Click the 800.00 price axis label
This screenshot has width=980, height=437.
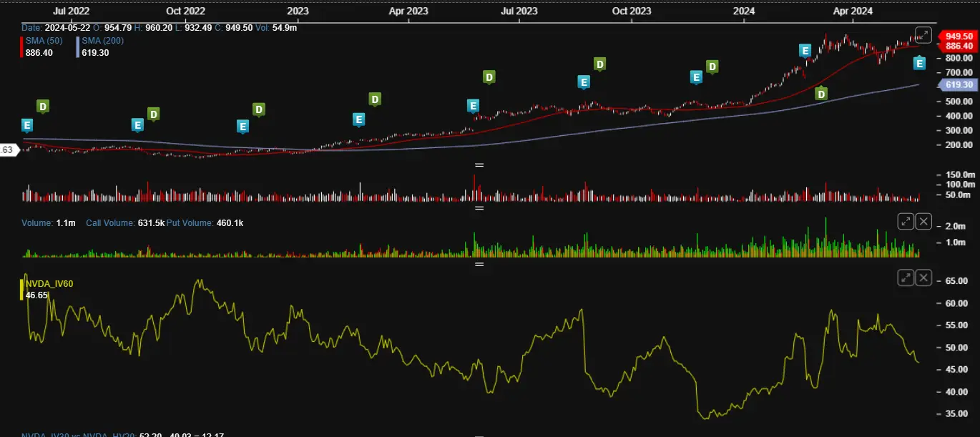pyautogui.click(x=959, y=58)
